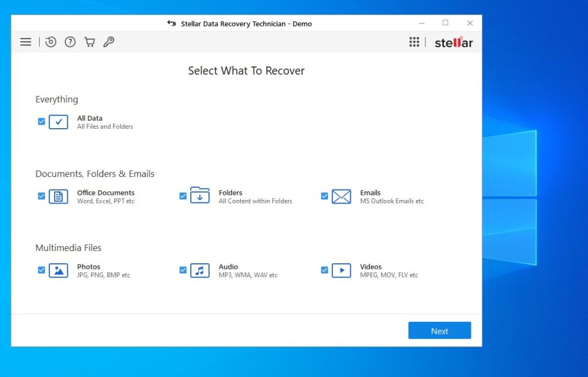The width and height of the screenshot is (588, 377).
Task: Click the "Folders" label
Action: 230,193
